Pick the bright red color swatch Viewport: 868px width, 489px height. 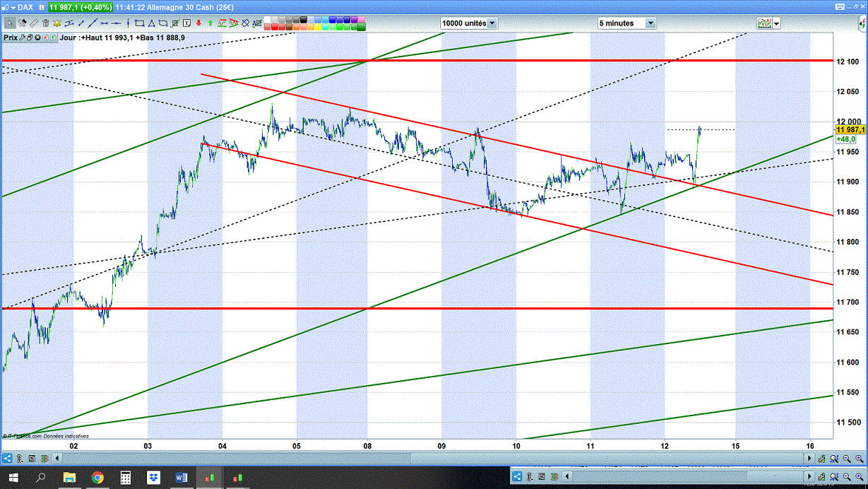(275, 27)
